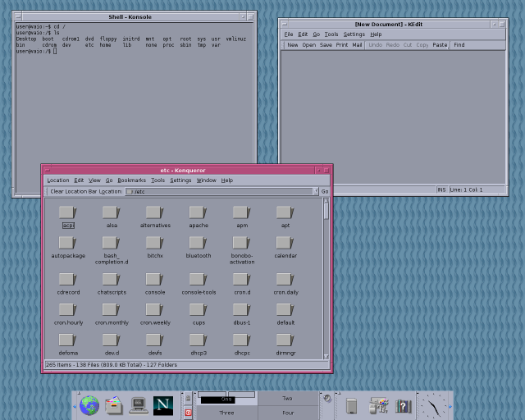This screenshot has width=525, height=420.
Task: Click INS indicator in KEdit status bar
Action: (x=441, y=189)
